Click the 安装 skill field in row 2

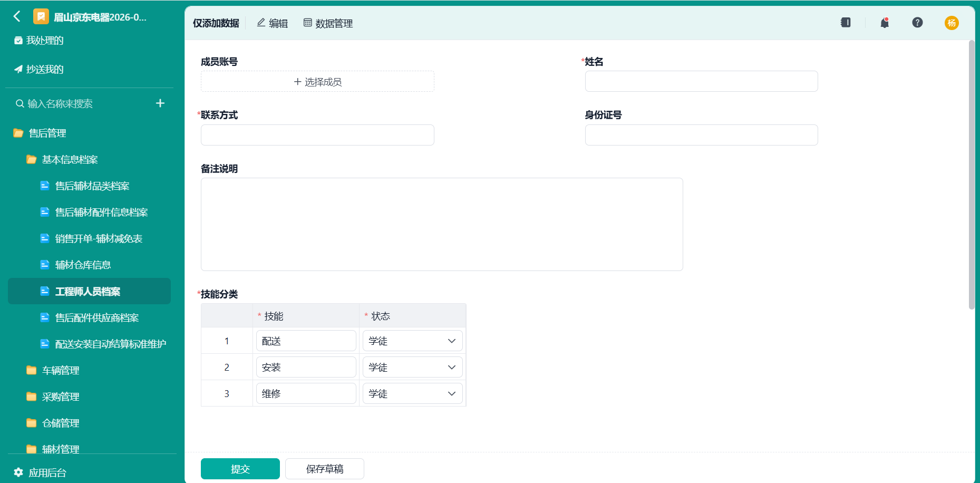click(306, 367)
